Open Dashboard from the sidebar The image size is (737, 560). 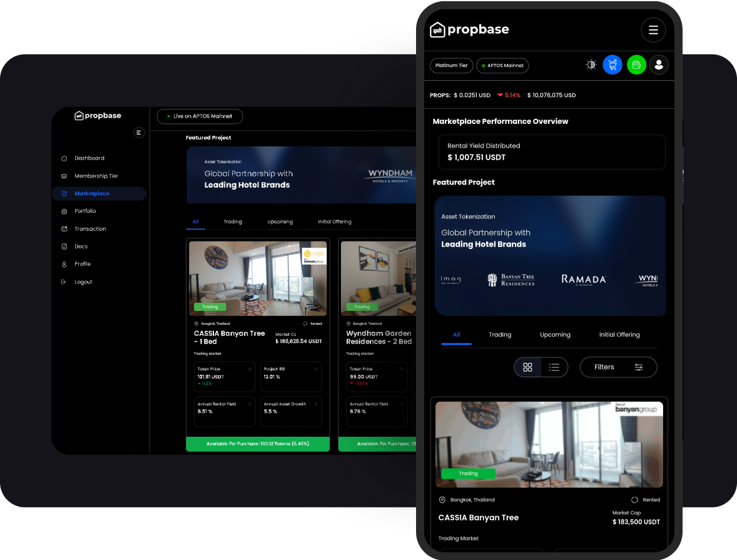tap(89, 158)
